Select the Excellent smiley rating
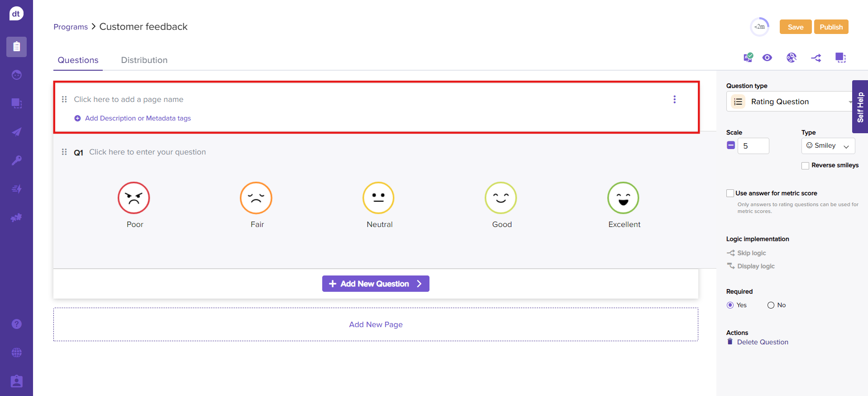 (623, 198)
